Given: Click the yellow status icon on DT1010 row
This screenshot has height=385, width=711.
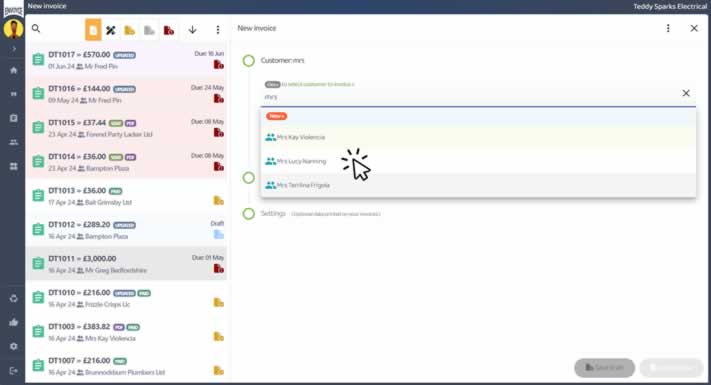Looking at the screenshot, I should pos(219,302).
